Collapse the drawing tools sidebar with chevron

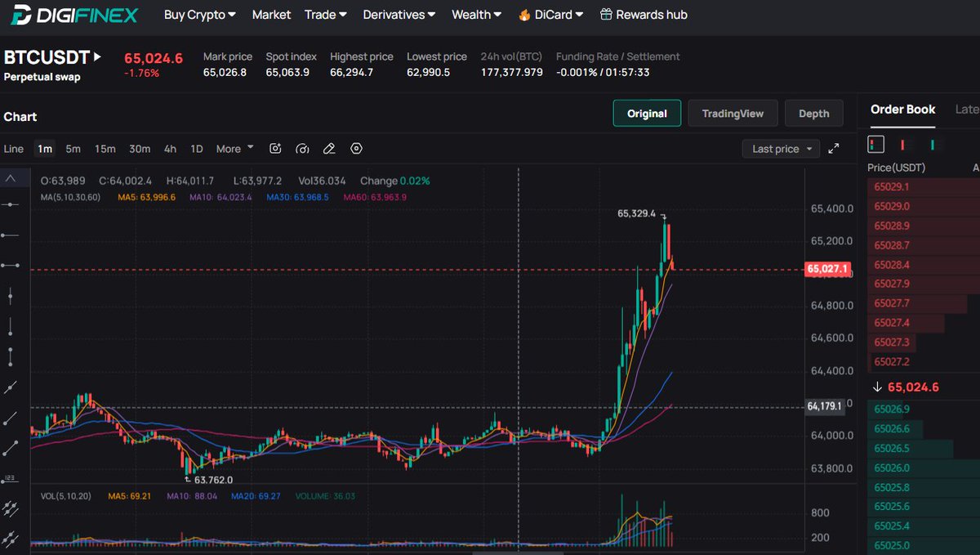pos(9,177)
